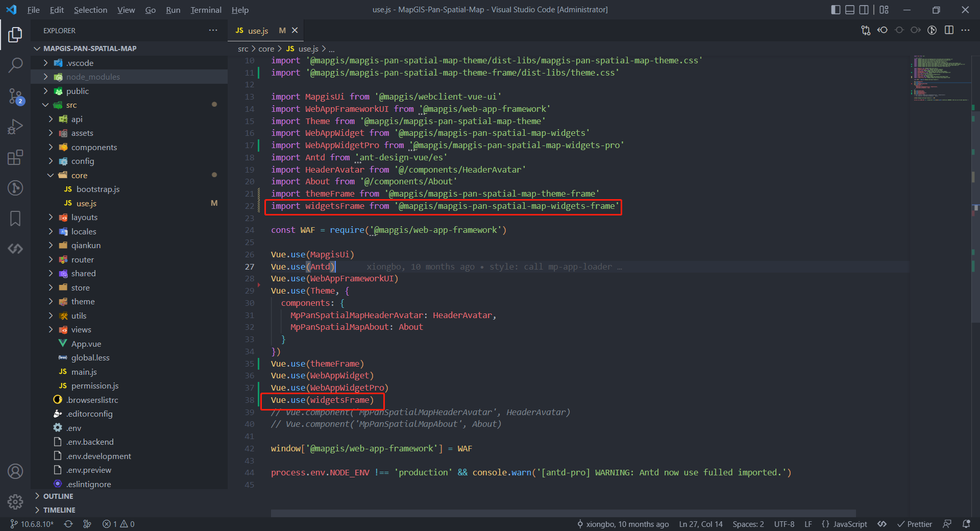Change end of line sequence LF
Screen dimensions: 980x531
pos(808,524)
